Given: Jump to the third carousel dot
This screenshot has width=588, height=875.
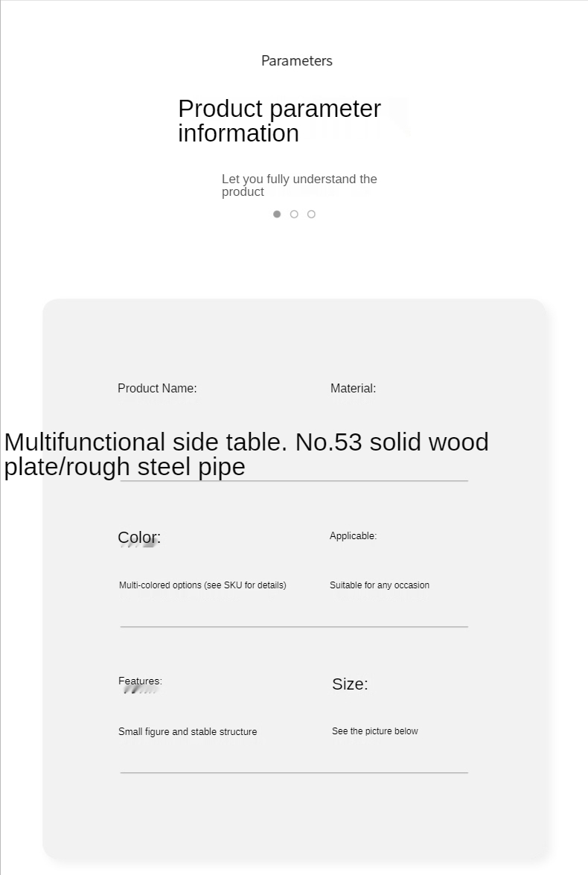Looking at the screenshot, I should 311,214.
